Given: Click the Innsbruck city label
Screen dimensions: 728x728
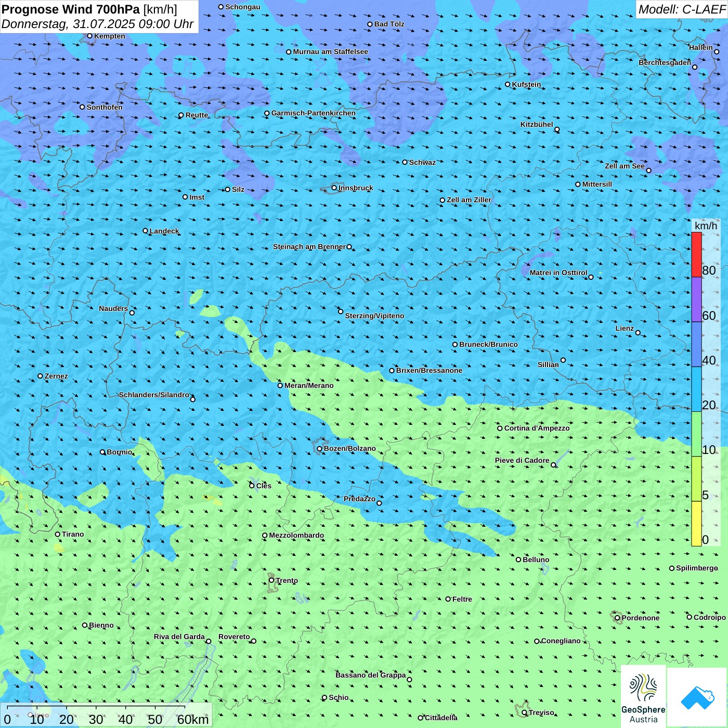Looking at the screenshot, I should click(x=356, y=188).
